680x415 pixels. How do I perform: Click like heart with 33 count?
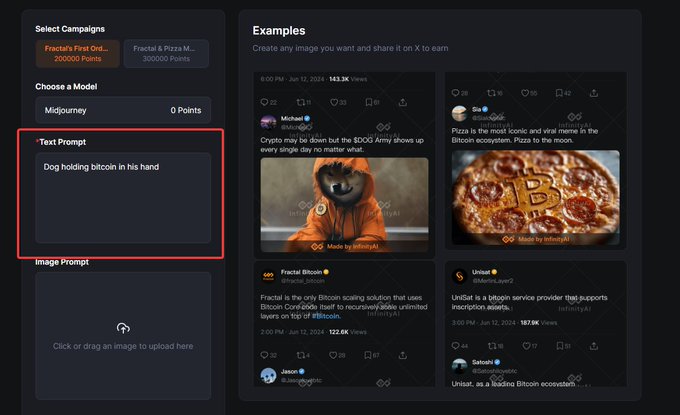pos(334,102)
